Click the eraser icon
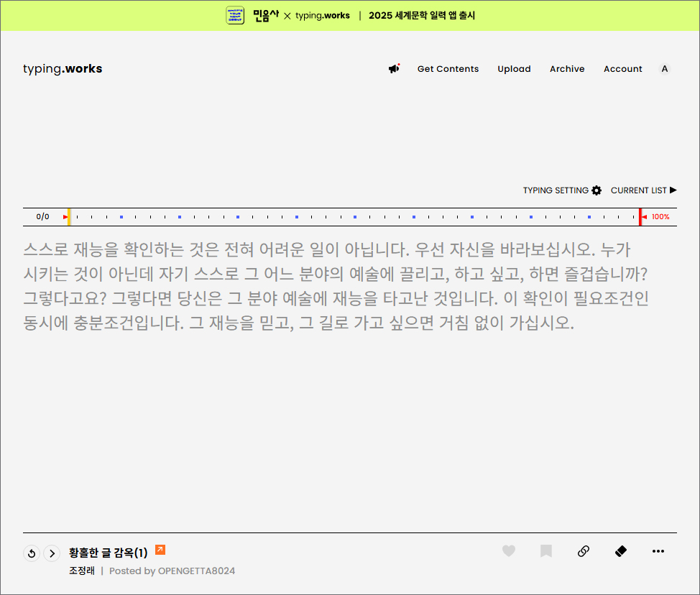This screenshot has width=700, height=595. (621, 551)
